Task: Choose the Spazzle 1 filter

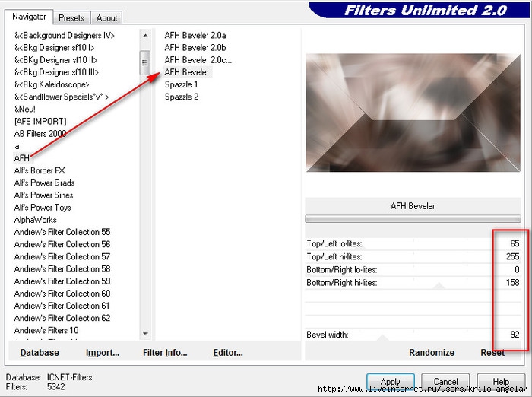Action: click(x=181, y=84)
